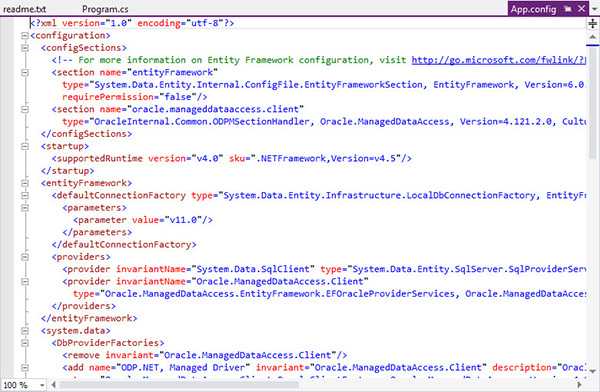Click the xml version="1.0" declaration line
600x392 pixels.
click(132, 23)
